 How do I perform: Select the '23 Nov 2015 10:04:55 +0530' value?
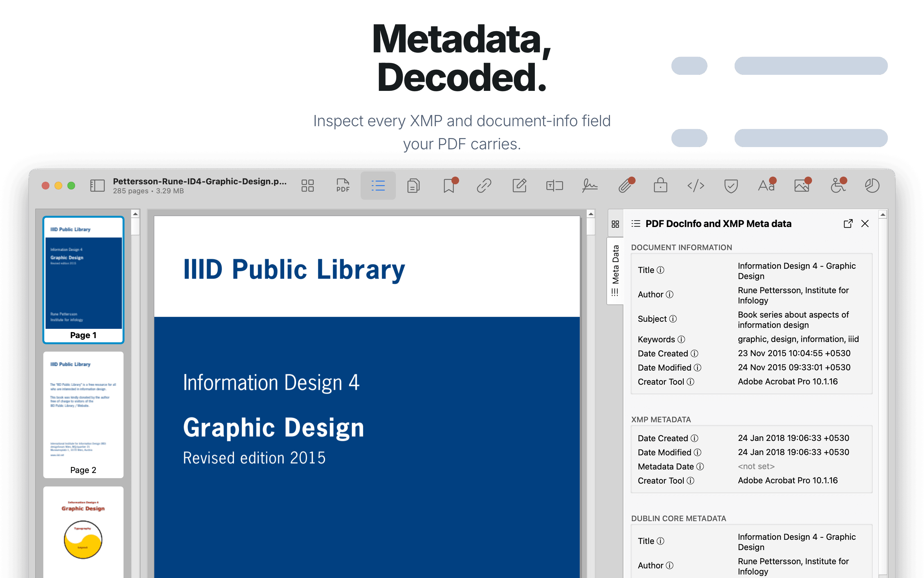(x=794, y=353)
